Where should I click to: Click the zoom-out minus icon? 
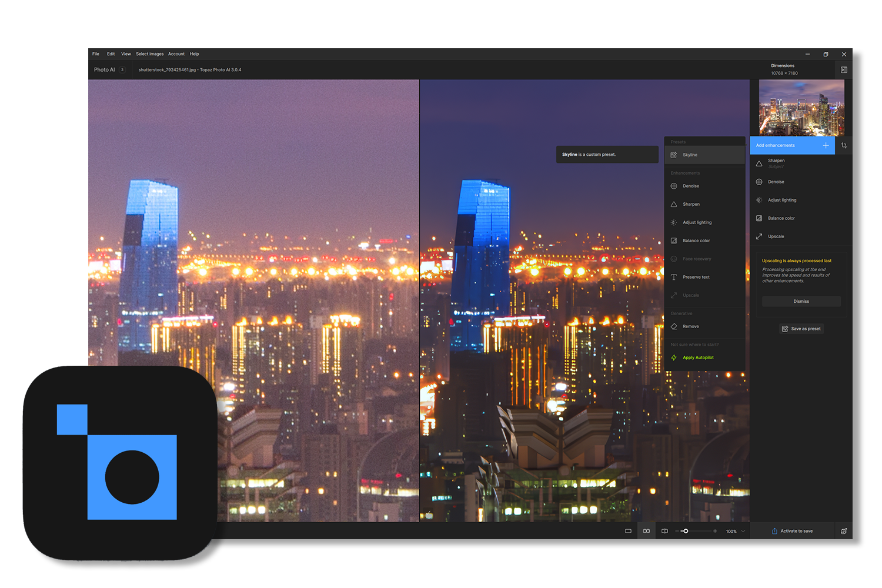(x=677, y=531)
